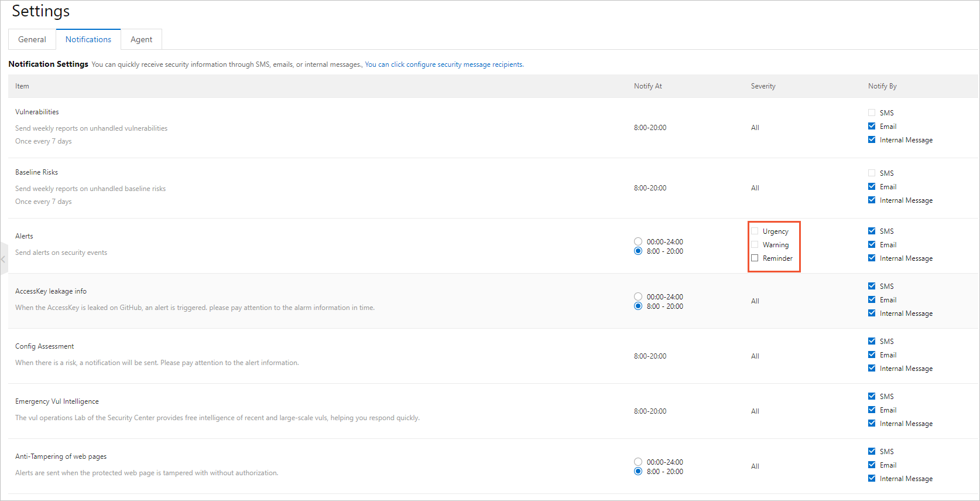Select 8:00 - 20:00 option for Alerts
Image resolution: width=980 pixels, height=501 pixels.
pyautogui.click(x=638, y=251)
